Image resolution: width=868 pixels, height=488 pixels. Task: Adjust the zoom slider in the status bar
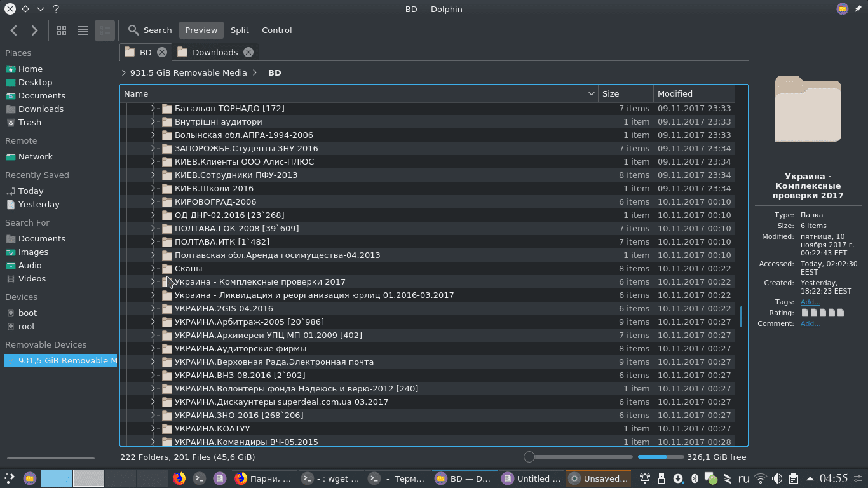pos(578,457)
